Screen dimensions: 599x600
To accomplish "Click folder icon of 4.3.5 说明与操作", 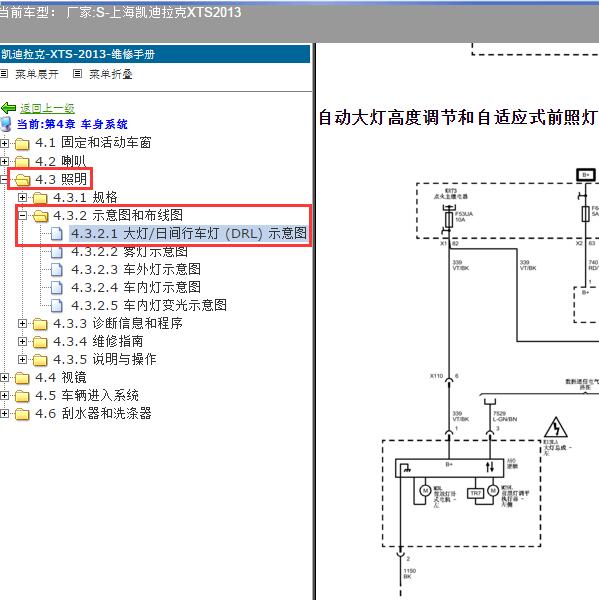I will coord(40,360).
